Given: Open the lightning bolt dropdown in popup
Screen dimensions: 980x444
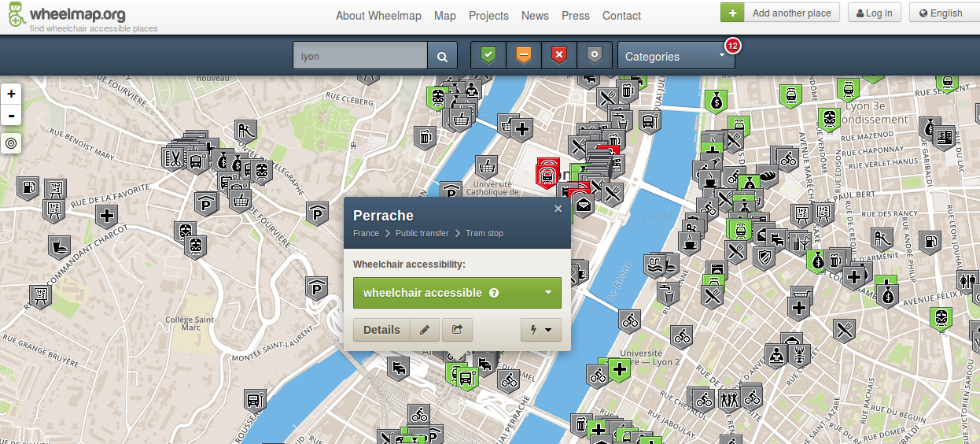Looking at the screenshot, I should [540, 330].
